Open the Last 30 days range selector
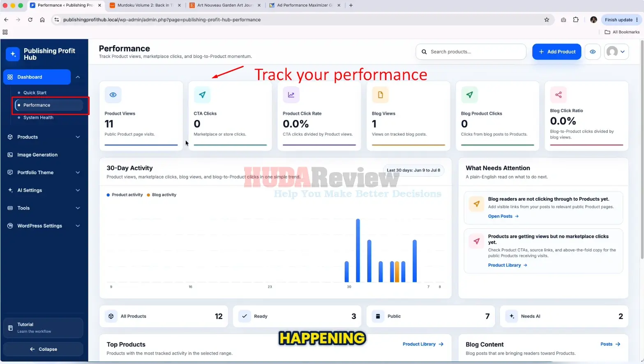The height and width of the screenshot is (364, 644). tap(413, 170)
